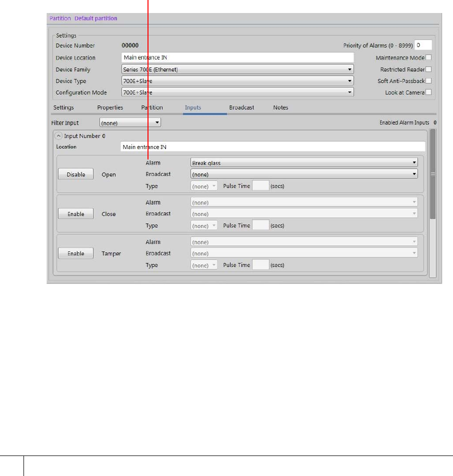Click the Device Location text field
The height and width of the screenshot is (476, 453).
pos(237,57)
